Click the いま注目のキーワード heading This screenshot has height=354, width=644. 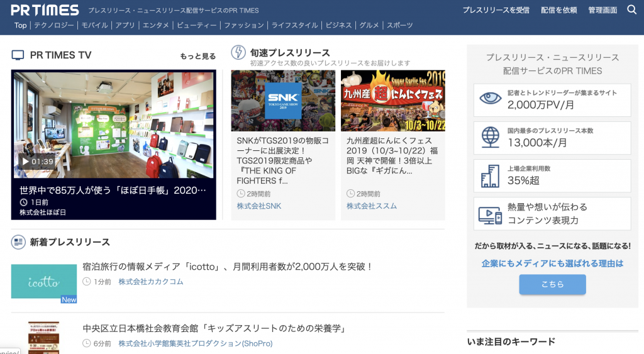click(511, 341)
